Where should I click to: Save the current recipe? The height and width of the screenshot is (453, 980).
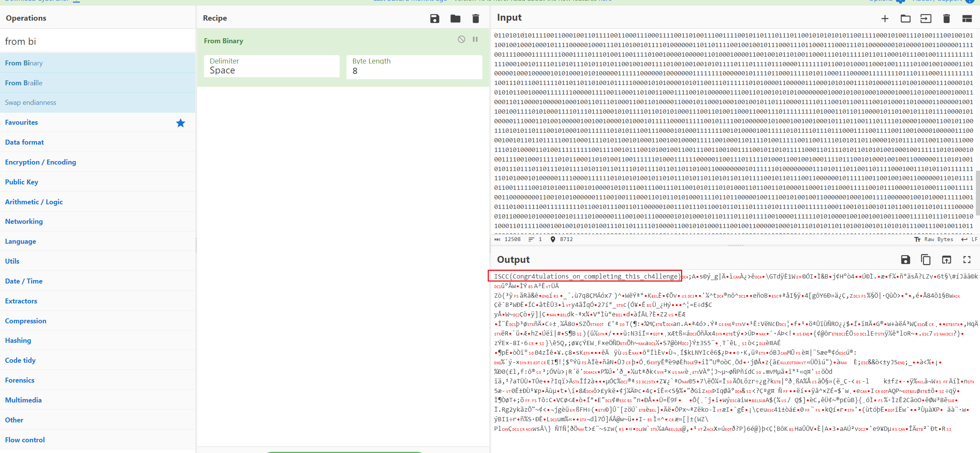434,18
